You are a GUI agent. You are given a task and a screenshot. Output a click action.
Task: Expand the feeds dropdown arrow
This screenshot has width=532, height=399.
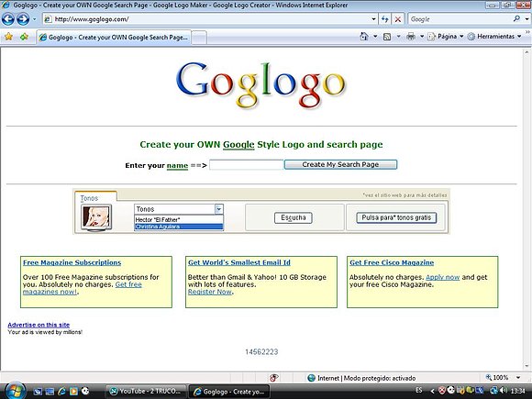[x=398, y=37]
